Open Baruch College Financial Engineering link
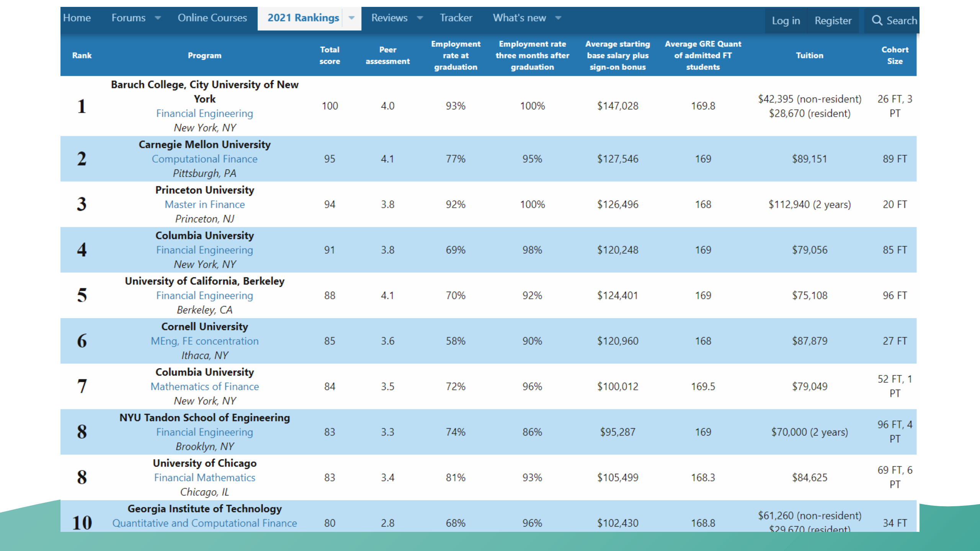The width and height of the screenshot is (980, 551). (x=204, y=114)
